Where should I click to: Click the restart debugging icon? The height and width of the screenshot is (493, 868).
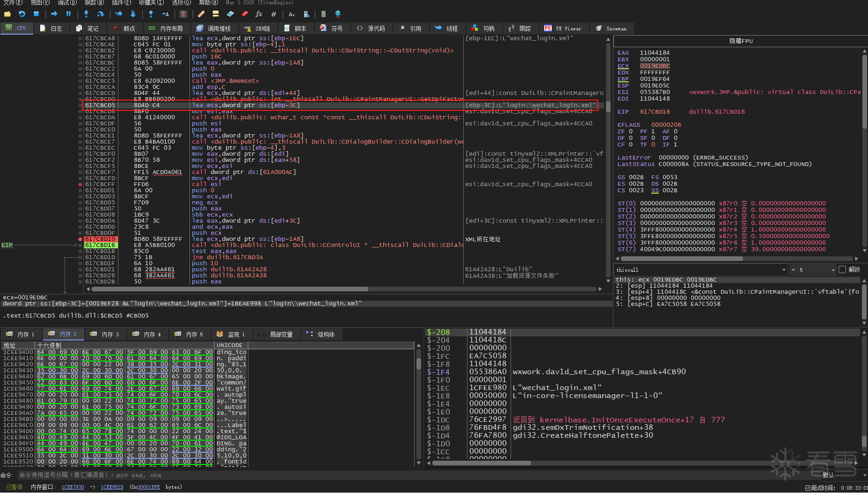[22, 14]
